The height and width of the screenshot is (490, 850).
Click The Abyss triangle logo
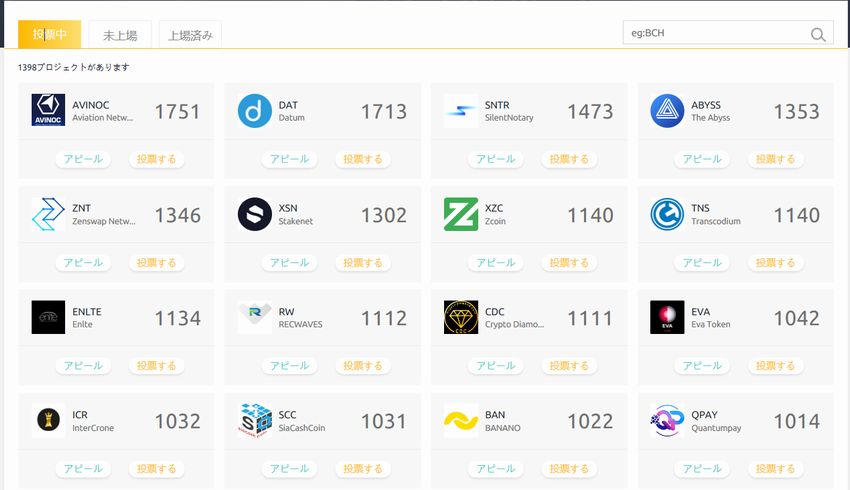[667, 111]
